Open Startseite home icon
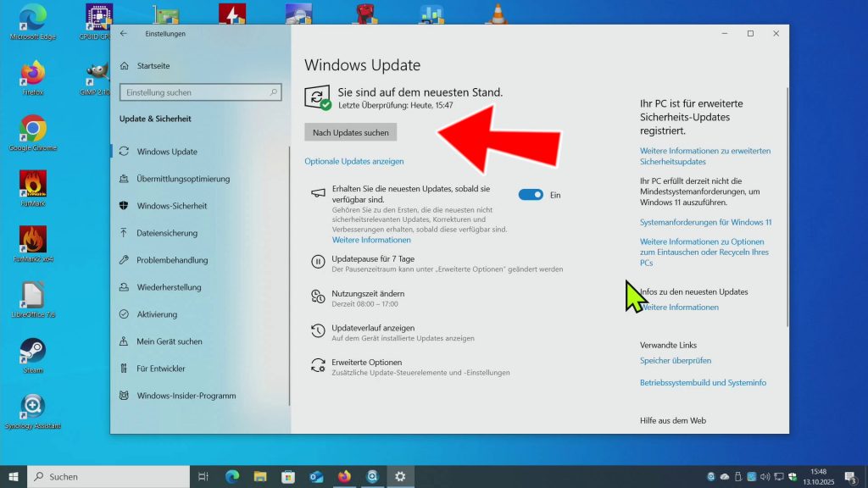 tap(125, 65)
